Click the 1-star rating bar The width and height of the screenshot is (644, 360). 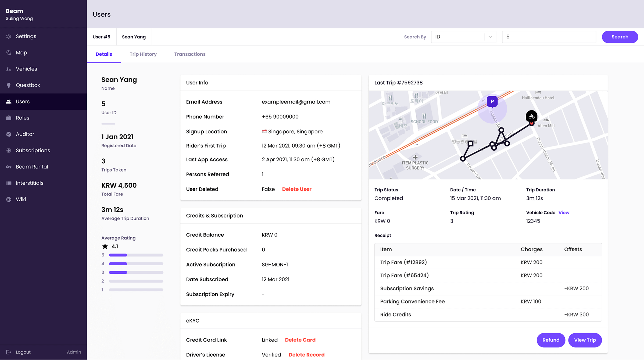point(136,290)
